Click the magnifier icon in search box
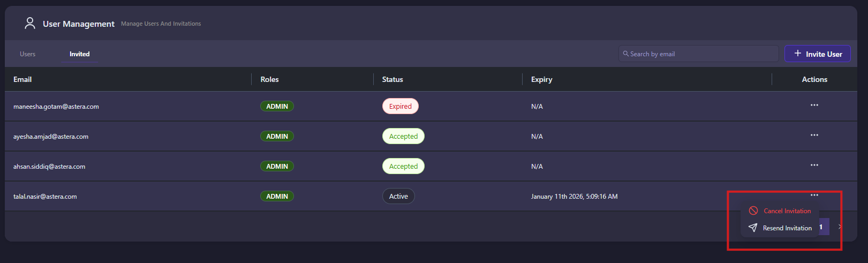Screen dimensions: 868x263 [x=625, y=54]
